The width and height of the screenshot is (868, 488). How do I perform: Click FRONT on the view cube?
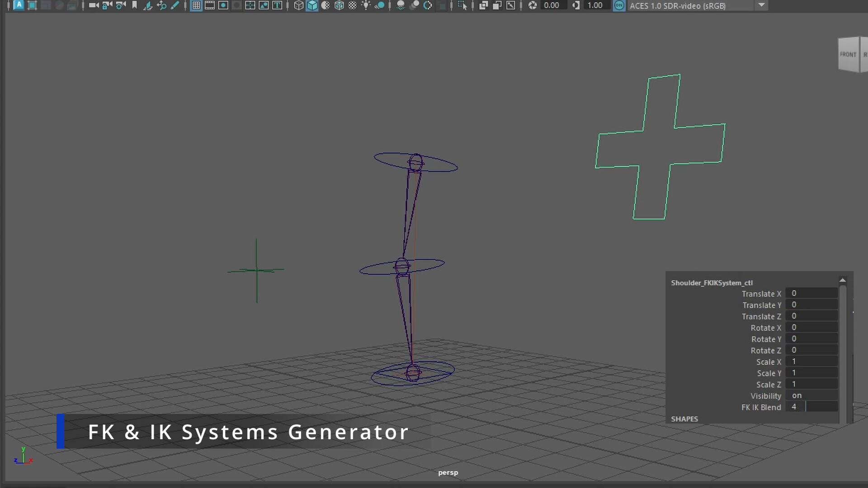[x=848, y=54]
